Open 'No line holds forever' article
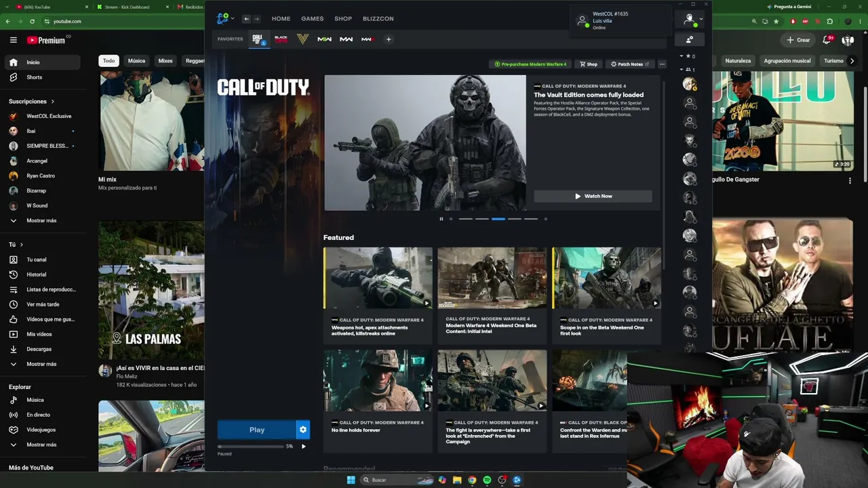 click(378, 401)
